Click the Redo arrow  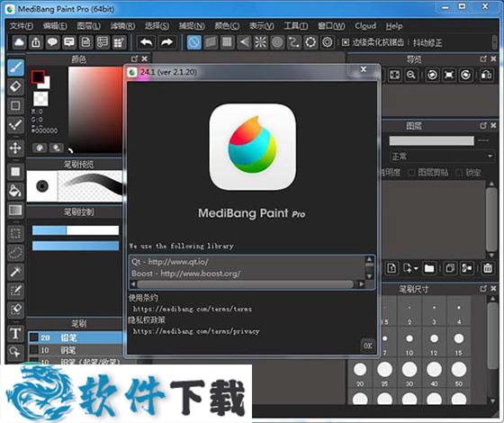point(166,42)
